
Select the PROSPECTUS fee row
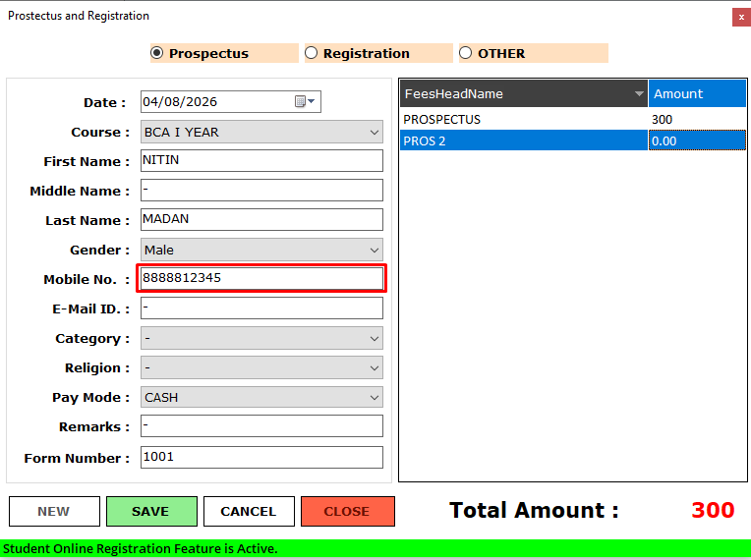click(x=573, y=119)
